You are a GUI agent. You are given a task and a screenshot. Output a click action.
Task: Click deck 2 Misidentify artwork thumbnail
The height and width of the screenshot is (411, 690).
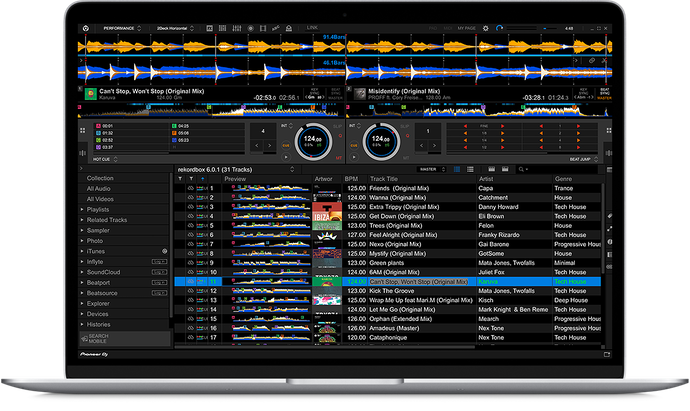pyautogui.click(x=360, y=94)
